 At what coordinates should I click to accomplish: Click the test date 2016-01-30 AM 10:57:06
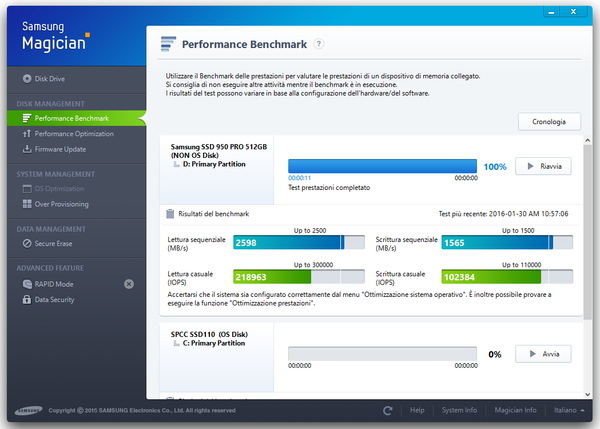pyautogui.click(x=528, y=214)
